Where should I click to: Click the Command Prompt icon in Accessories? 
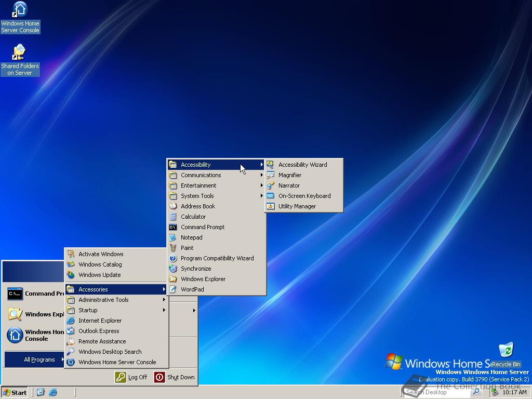point(173,227)
